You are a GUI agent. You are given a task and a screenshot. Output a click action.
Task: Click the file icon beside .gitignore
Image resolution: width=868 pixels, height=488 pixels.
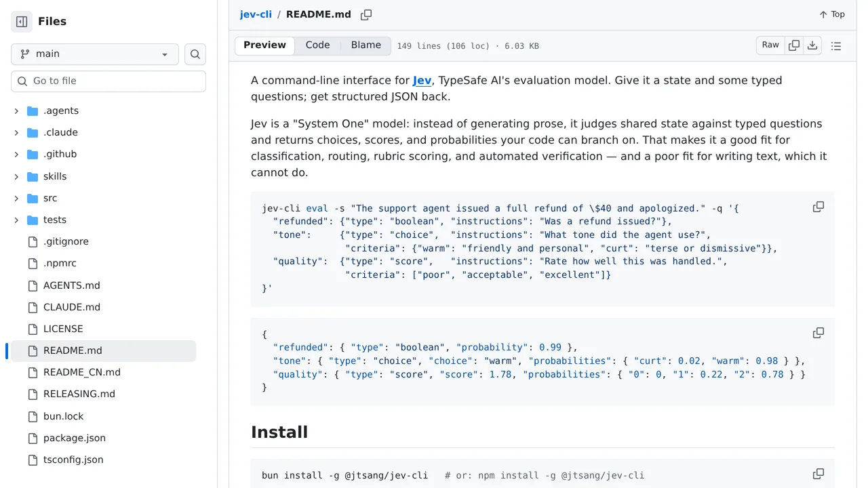pos(33,242)
